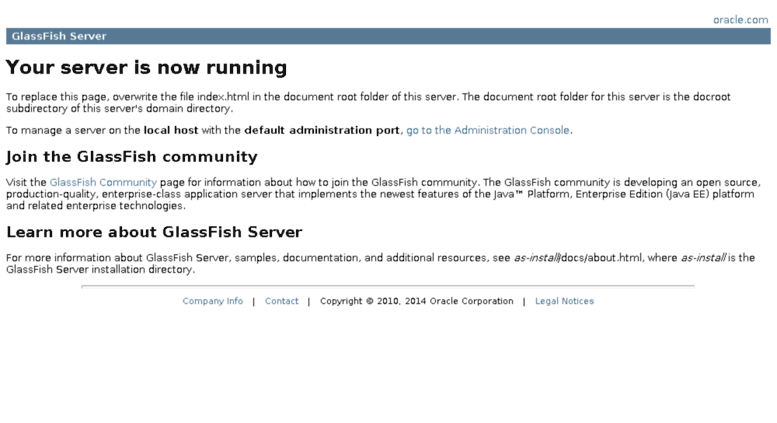Click the bold 'local host' text
777x423 pixels.
tap(171, 130)
